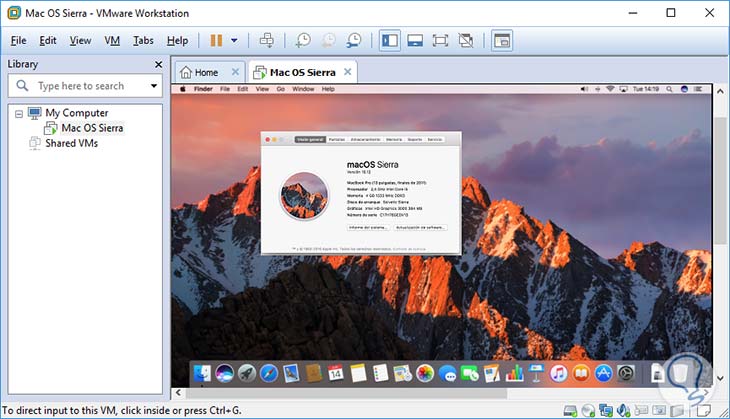Toggle the library sidebar view

(x=390, y=41)
